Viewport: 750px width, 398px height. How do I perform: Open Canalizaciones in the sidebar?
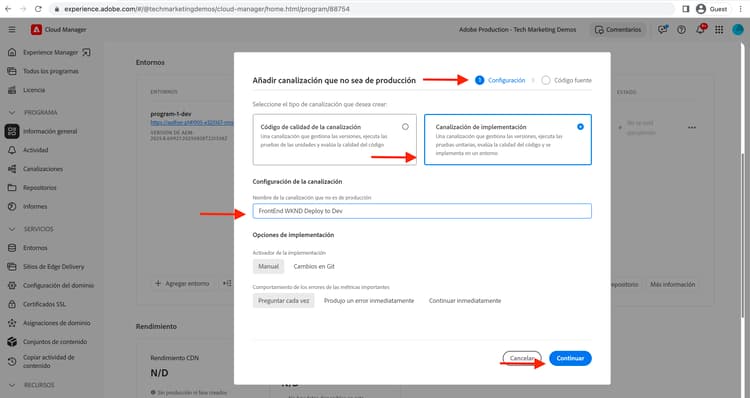[43, 169]
